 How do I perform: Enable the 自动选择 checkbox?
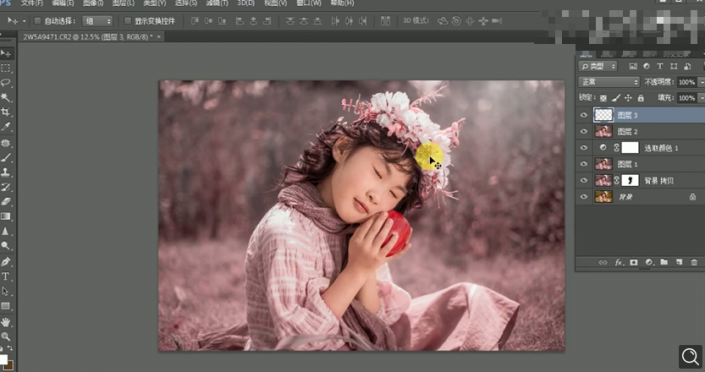[38, 21]
